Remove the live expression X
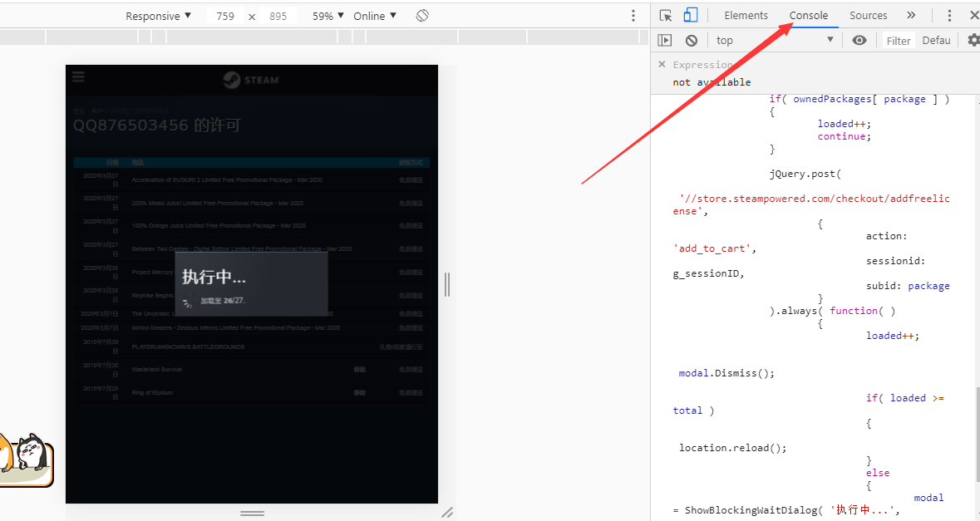The image size is (980, 521). coord(662,64)
